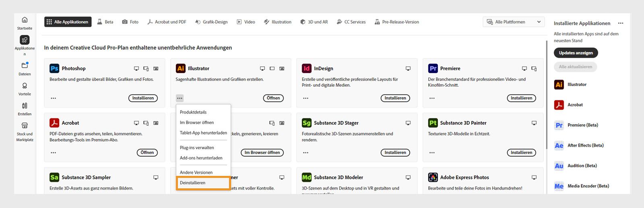Open Stock und Marktplatz sidebar icon
This screenshot has width=644, height=208.
pos(25,126)
